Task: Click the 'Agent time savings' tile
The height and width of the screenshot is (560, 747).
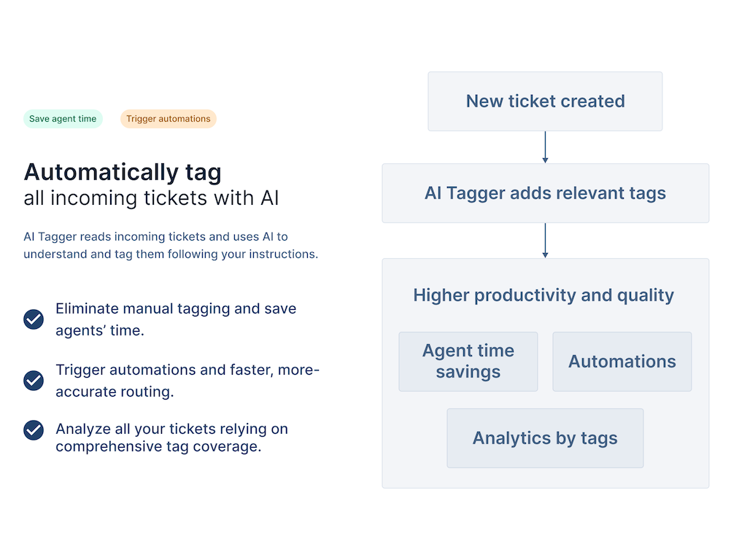Action: (468, 362)
